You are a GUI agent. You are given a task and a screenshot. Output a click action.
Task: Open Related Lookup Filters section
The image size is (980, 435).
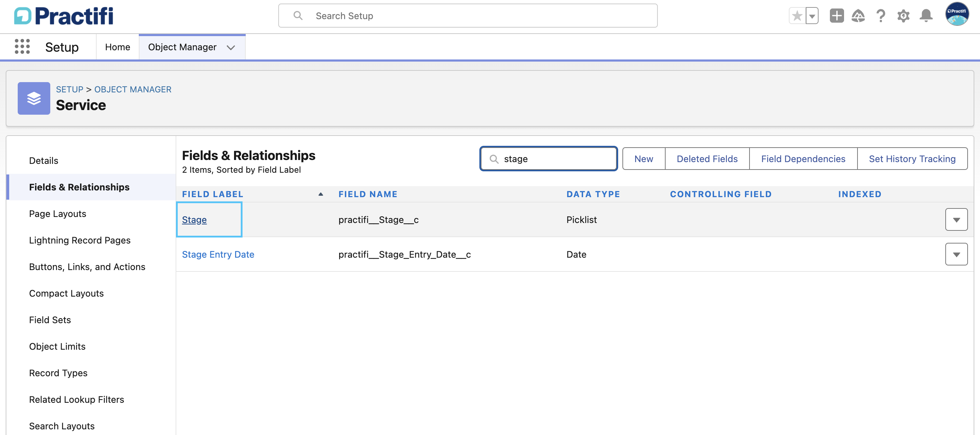(76, 399)
